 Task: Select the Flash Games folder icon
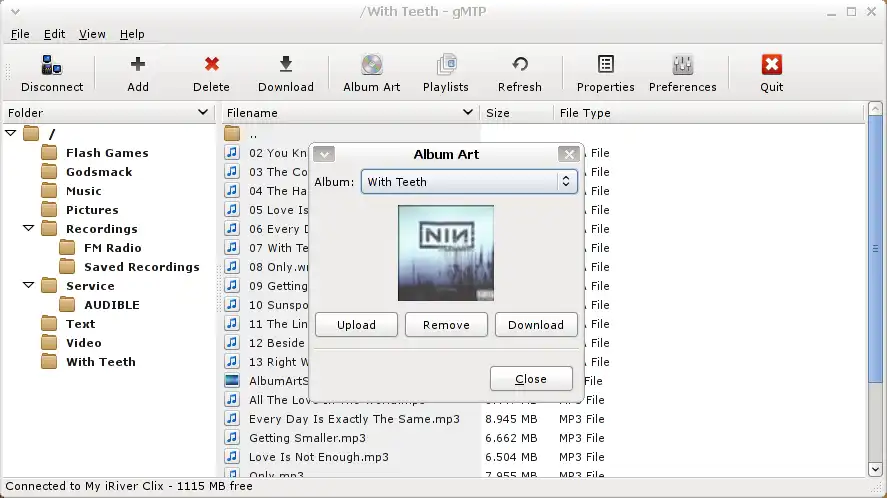[49, 153]
